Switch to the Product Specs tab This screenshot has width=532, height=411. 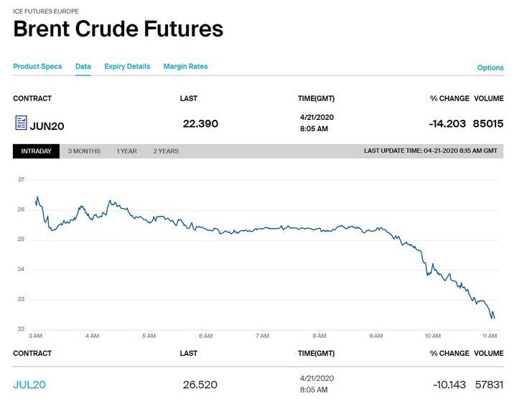(x=37, y=67)
